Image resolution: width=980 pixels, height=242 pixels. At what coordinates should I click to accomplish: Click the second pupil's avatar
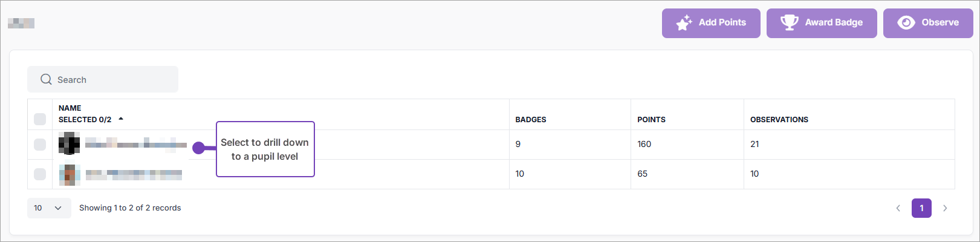(x=70, y=174)
